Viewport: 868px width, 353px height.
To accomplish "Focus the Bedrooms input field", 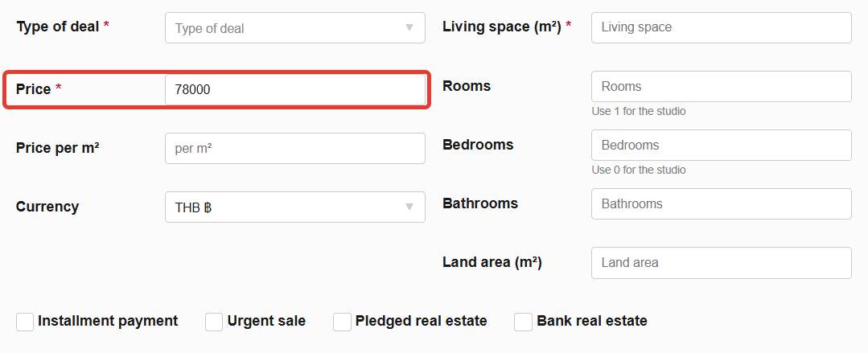I will coord(721,145).
